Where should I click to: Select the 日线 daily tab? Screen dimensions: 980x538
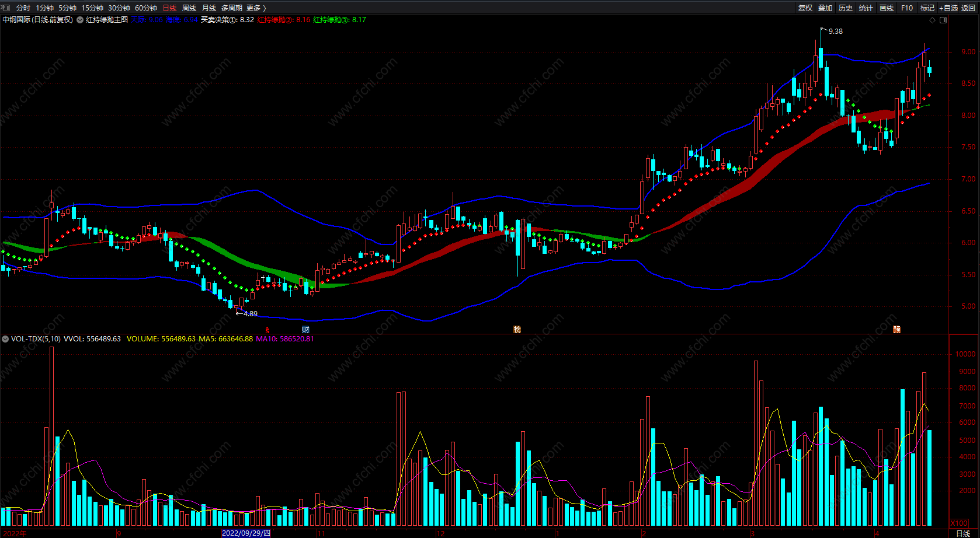[169, 8]
